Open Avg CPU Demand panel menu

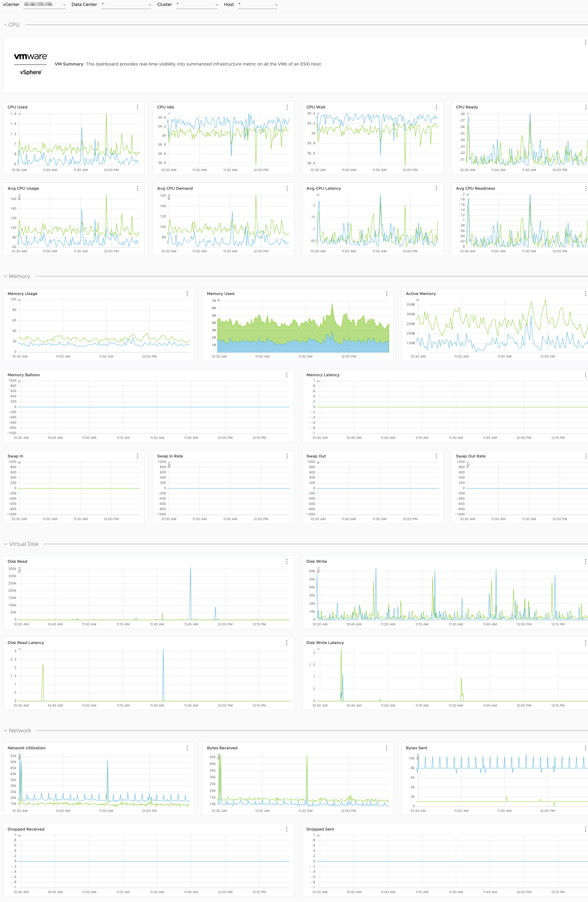pyautogui.click(x=287, y=188)
